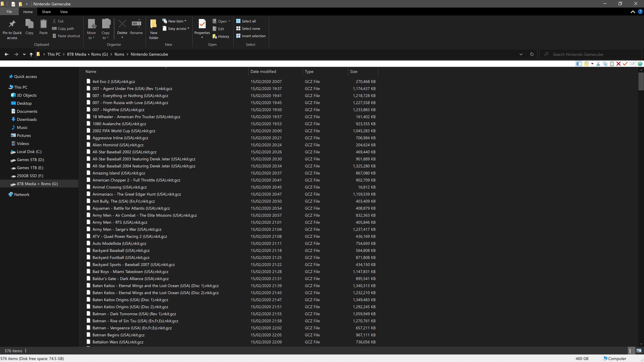
Task: Open the recent locations dropdown arrow
Action: (x=24, y=54)
